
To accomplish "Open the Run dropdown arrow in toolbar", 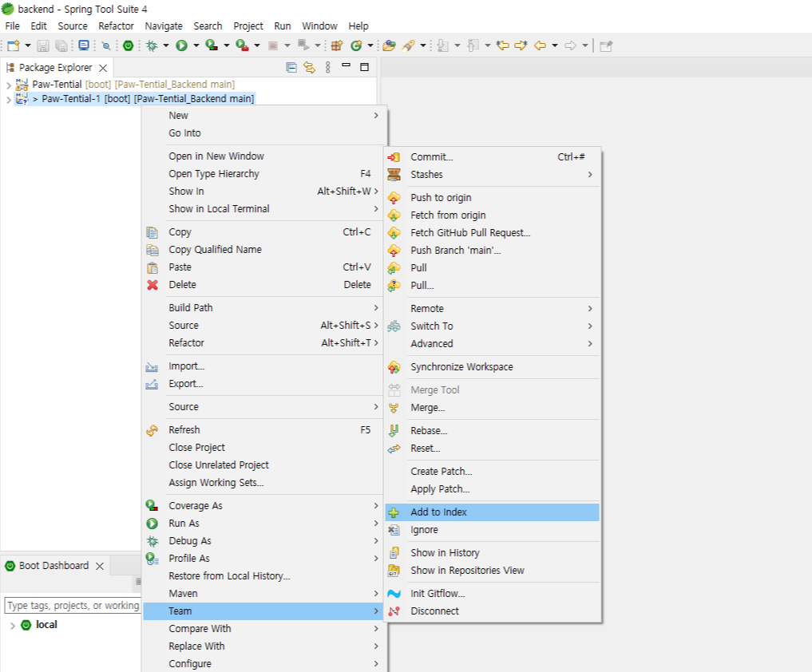I will pos(196,45).
